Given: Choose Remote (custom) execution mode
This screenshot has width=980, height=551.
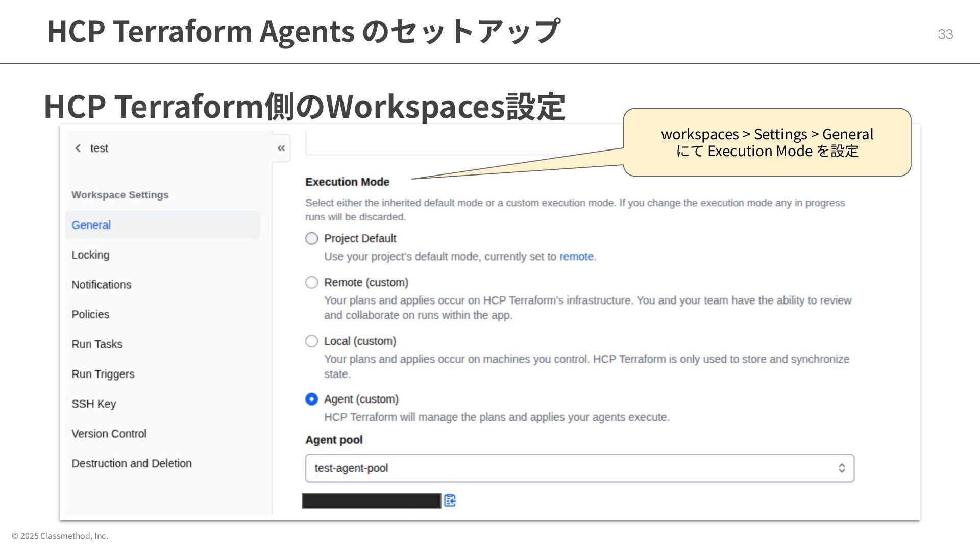Looking at the screenshot, I should click(311, 282).
